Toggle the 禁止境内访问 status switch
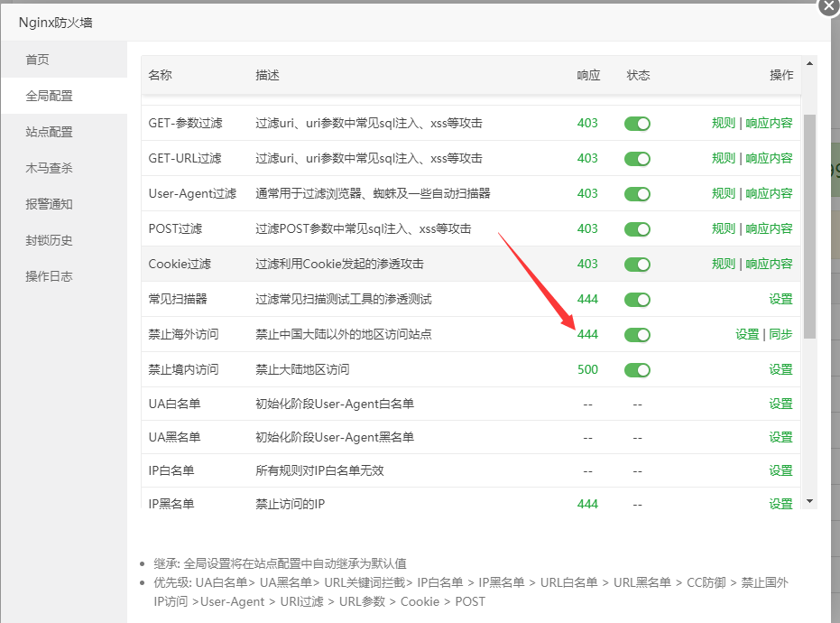The image size is (840, 623). pos(637,370)
